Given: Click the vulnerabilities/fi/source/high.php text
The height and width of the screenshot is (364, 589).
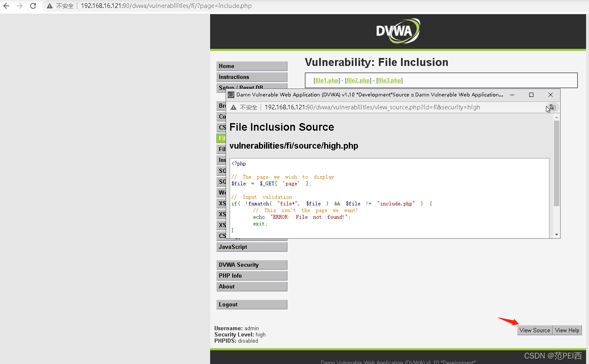Looking at the screenshot, I should (294, 146).
